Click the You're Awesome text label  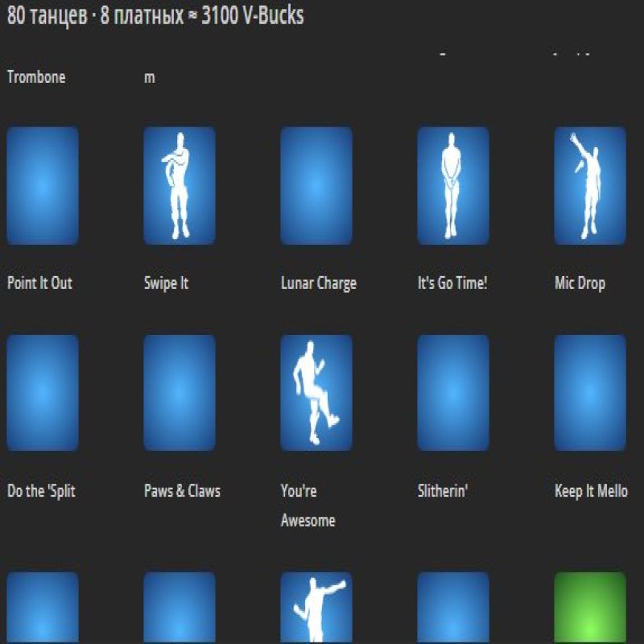tap(308, 506)
